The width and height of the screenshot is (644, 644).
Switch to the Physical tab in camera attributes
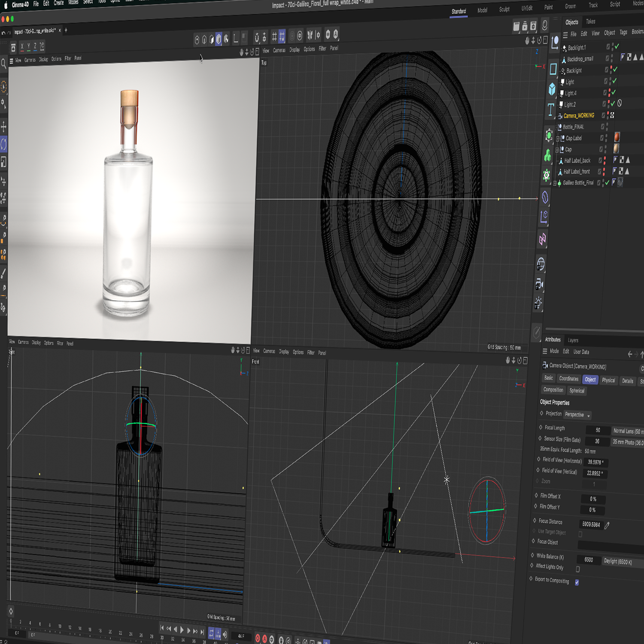click(608, 380)
